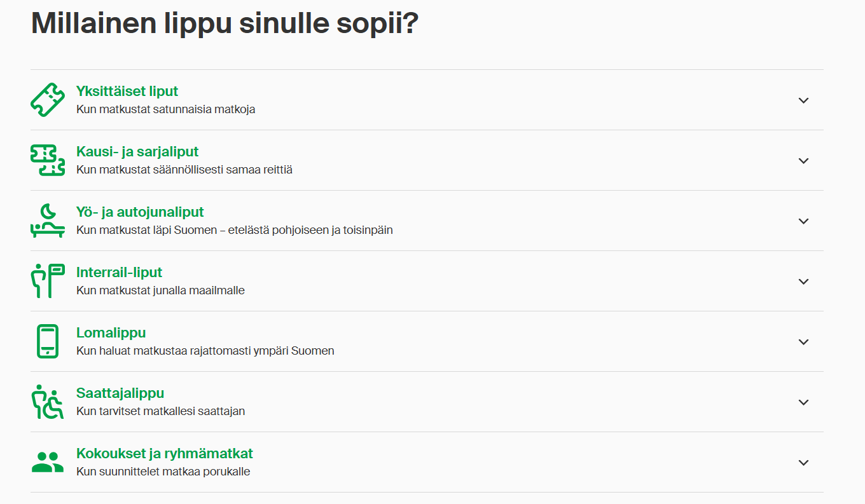Expand the Yksittäiset liput chevron
Image resolution: width=865 pixels, height=504 pixels.
[803, 100]
